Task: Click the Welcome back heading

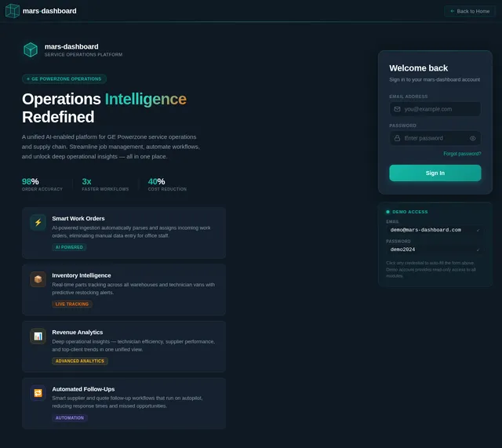Action: pyautogui.click(x=418, y=68)
